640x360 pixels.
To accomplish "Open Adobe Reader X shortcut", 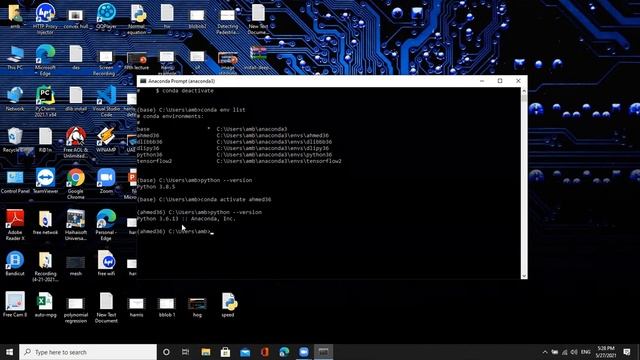I will coord(15,225).
